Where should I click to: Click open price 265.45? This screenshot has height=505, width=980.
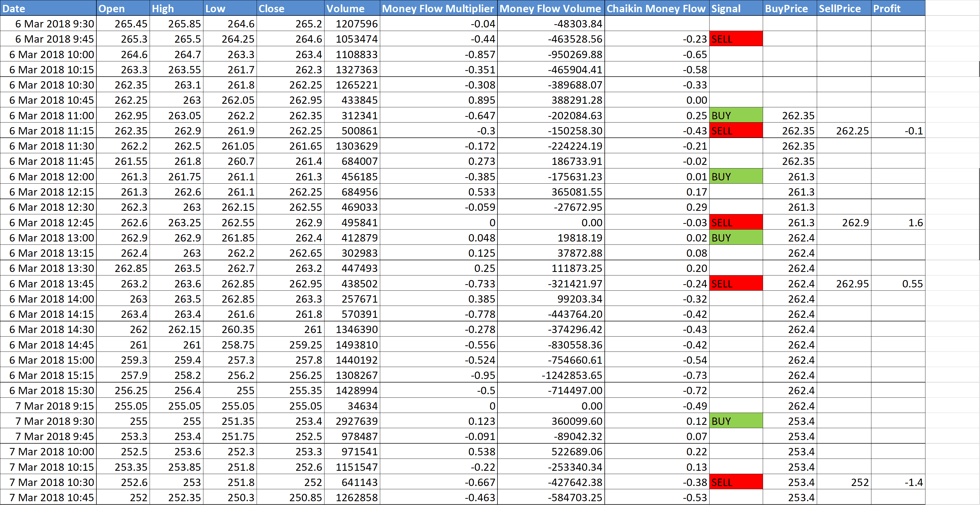click(123, 24)
